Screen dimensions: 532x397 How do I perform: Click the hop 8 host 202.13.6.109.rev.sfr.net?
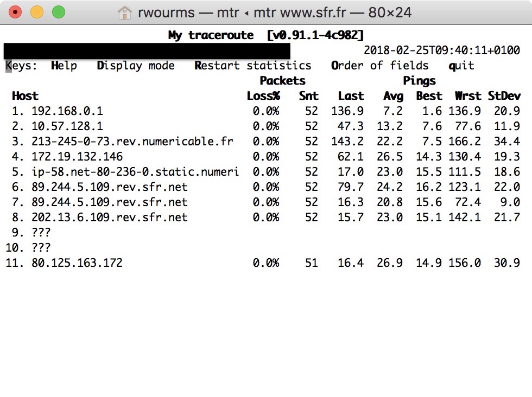(110, 217)
